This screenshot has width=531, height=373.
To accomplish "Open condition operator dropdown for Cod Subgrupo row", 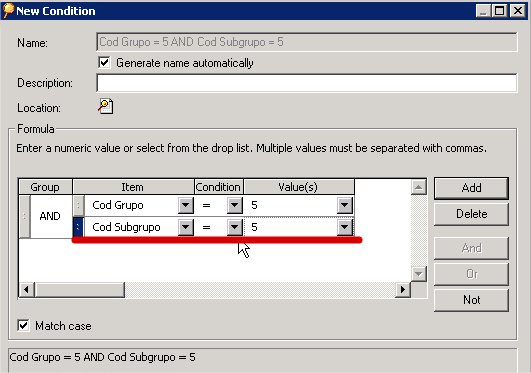I will [235, 227].
